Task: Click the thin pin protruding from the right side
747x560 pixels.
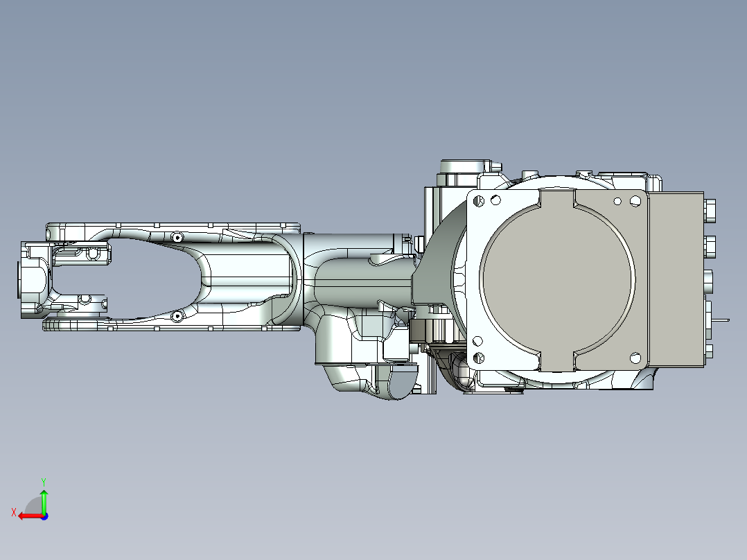Action: click(721, 320)
